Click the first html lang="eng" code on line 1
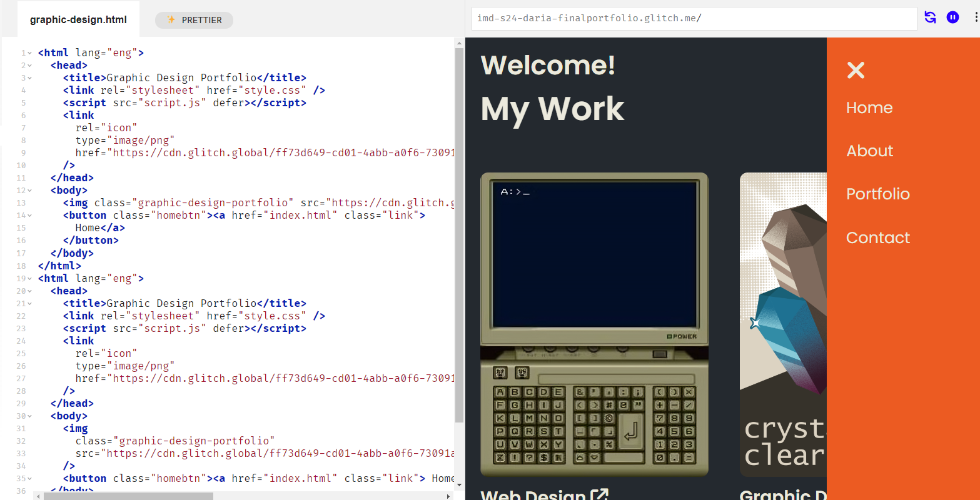The height and width of the screenshot is (500, 980). click(x=91, y=53)
